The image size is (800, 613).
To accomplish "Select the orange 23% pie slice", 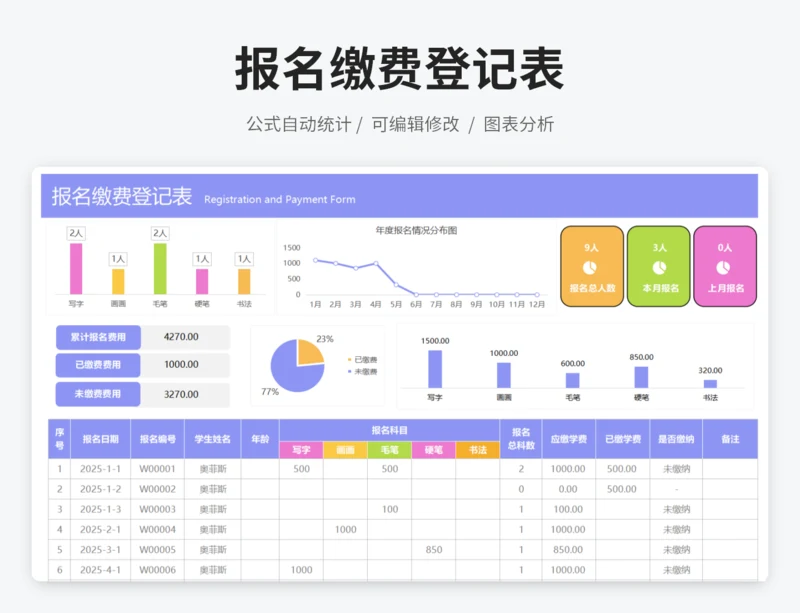I will [x=310, y=352].
